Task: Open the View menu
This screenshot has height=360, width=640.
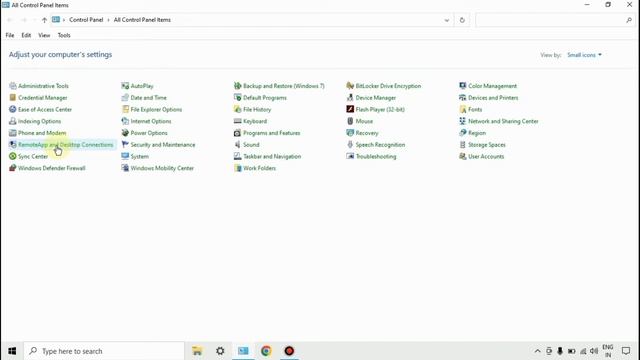Action: [44, 35]
